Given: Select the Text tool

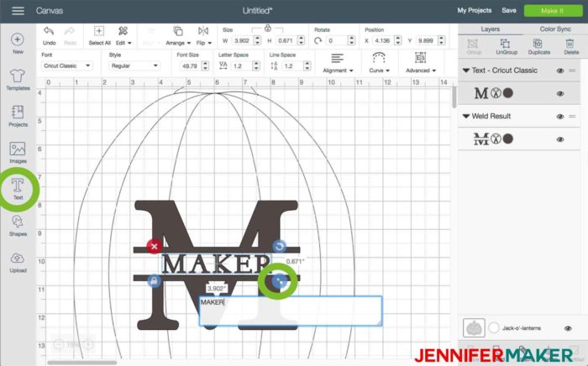Looking at the screenshot, I should [18, 189].
